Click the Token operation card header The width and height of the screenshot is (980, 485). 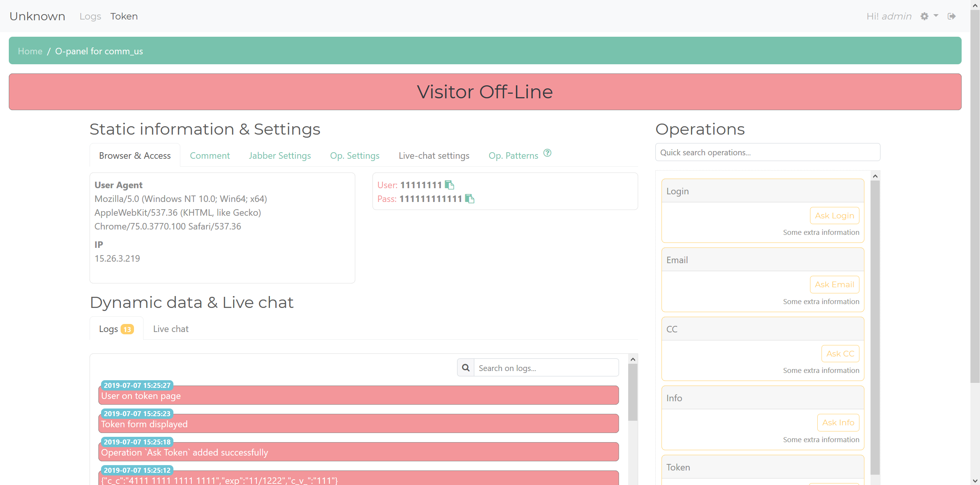click(x=763, y=467)
